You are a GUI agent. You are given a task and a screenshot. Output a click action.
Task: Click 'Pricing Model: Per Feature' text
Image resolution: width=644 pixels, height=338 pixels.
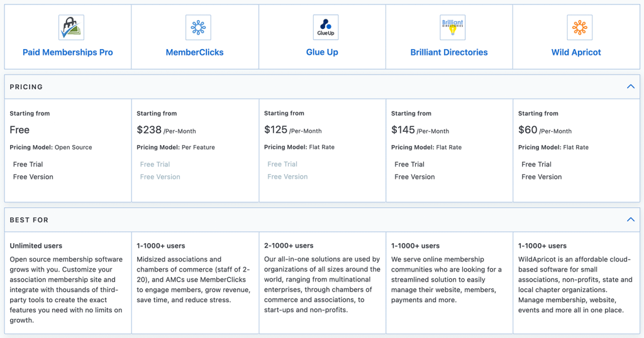click(176, 147)
